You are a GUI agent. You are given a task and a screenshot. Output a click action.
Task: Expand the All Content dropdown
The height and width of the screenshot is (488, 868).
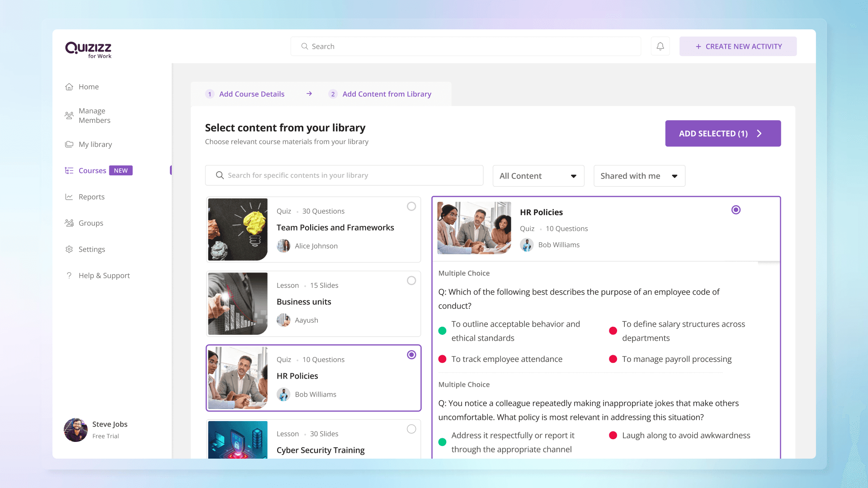coord(538,176)
